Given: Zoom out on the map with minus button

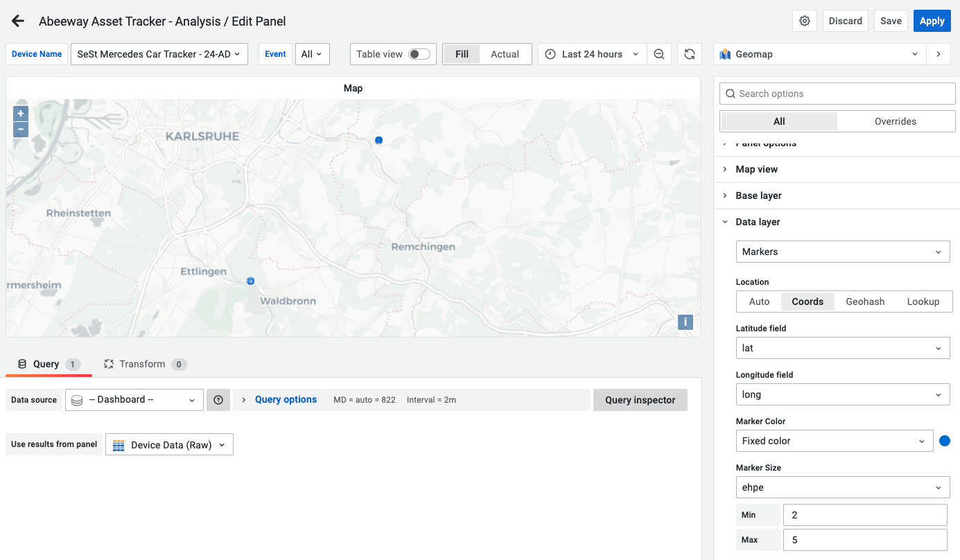Looking at the screenshot, I should coord(21,129).
